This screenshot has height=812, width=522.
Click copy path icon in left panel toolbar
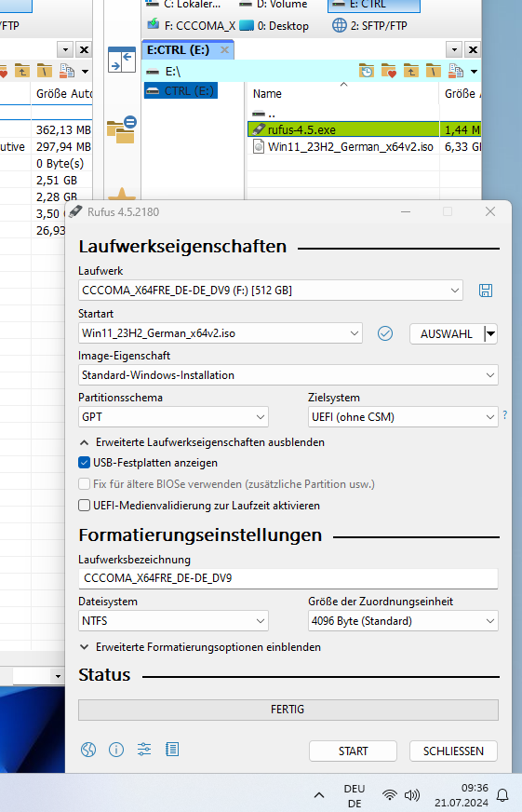click(67, 71)
